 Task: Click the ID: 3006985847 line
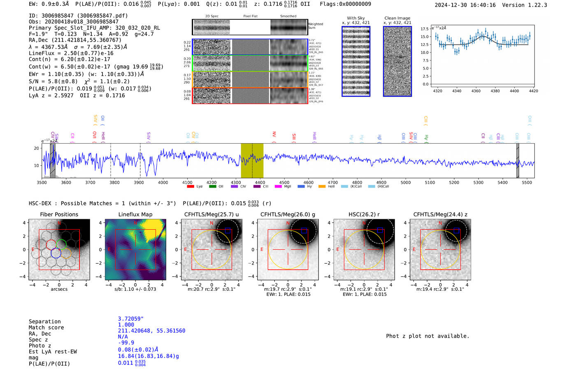tap(78, 16)
